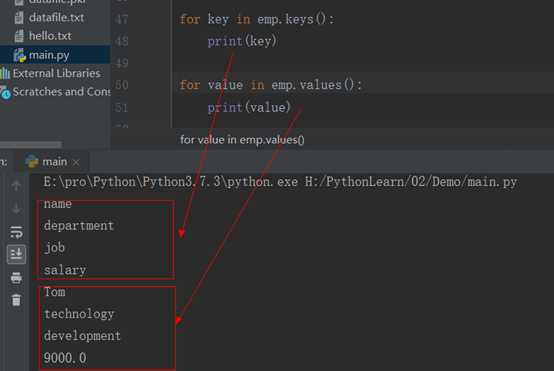Toggle scroll to end in run console
554x371 pixels.
(x=16, y=254)
